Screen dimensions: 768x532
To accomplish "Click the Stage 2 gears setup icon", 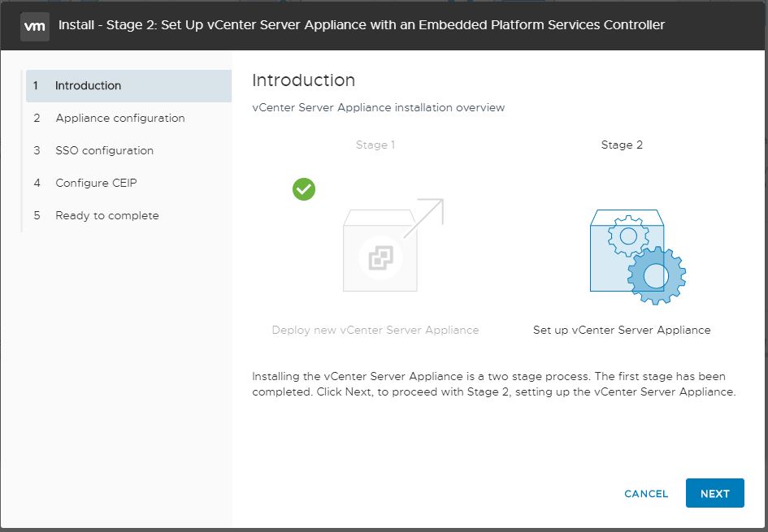I will coord(638,257).
